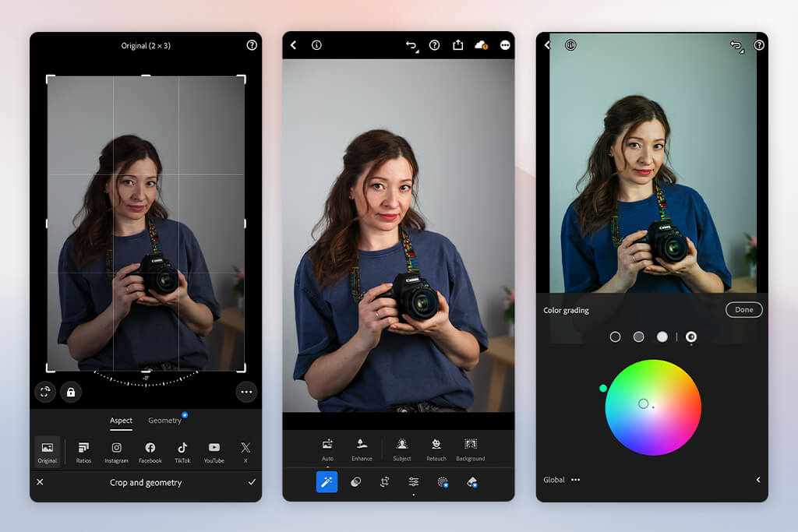Viewport: 798px width, 532px height.
Task: Click the Crop and geometry label
Action: [x=146, y=482]
